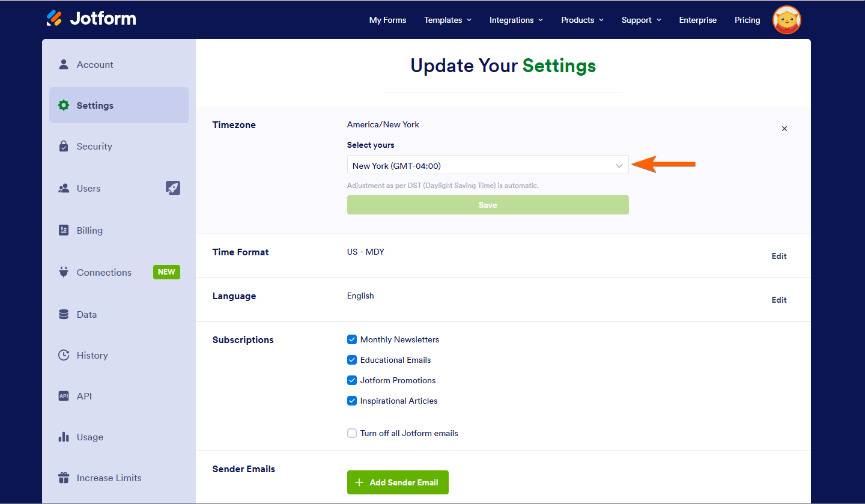
Task: Click the Account person icon
Action: pos(64,64)
